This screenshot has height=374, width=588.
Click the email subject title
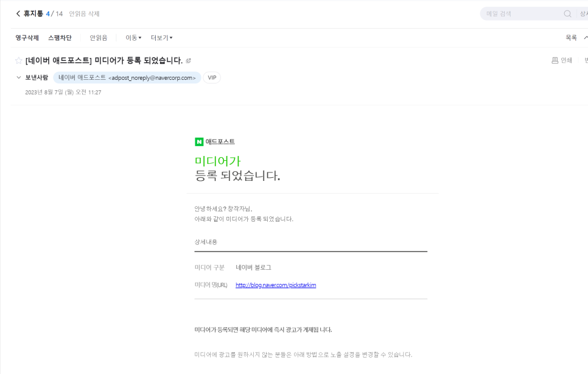[104, 60]
